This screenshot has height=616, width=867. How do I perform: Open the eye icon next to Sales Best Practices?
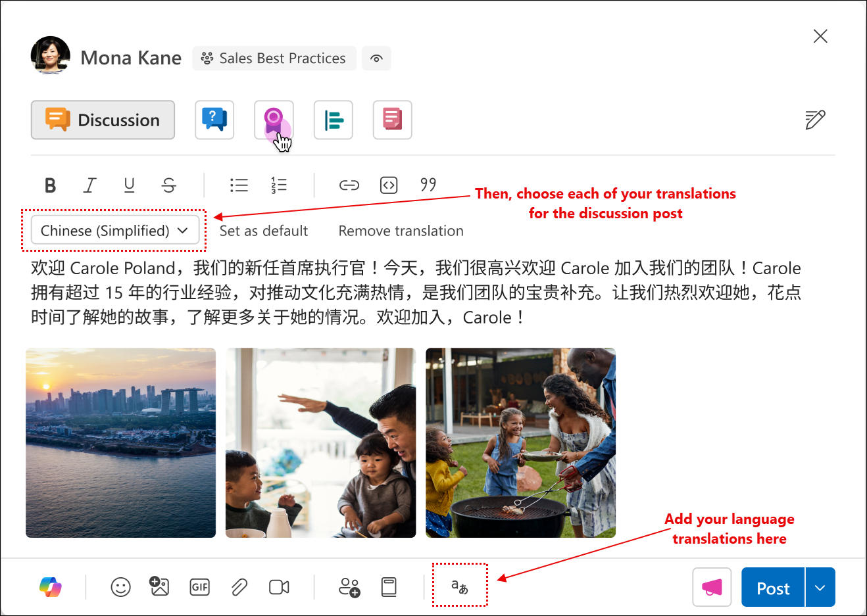pyautogui.click(x=376, y=59)
